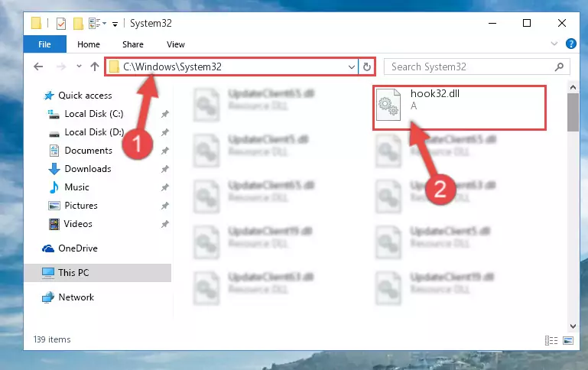Minimize the System32 window

492,23
